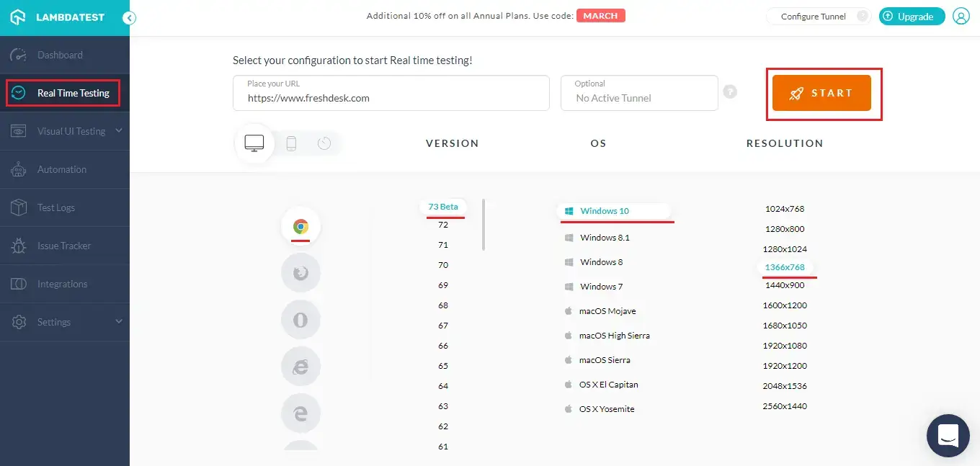Switch to mobile device mode
The height and width of the screenshot is (466, 980).
(x=291, y=143)
